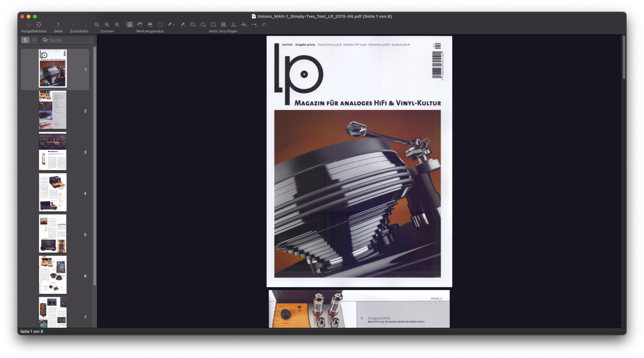This screenshot has width=644, height=358.
Task: Switch sidebar to table of contents list
Action: pos(34,40)
